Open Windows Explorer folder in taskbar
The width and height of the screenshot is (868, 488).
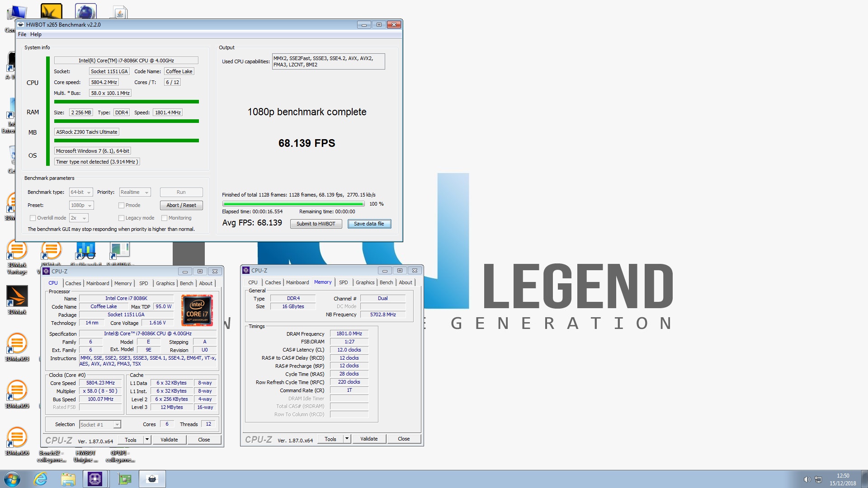(x=68, y=479)
